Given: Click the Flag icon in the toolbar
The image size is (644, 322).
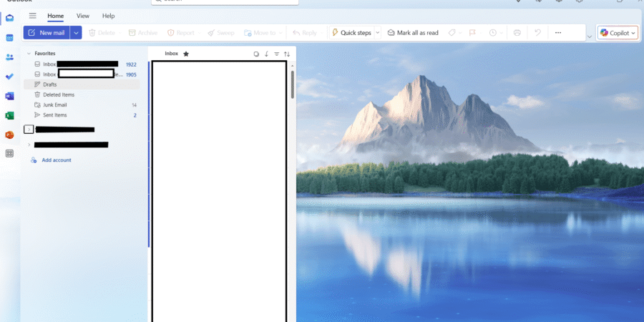Looking at the screenshot, I should (472, 33).
